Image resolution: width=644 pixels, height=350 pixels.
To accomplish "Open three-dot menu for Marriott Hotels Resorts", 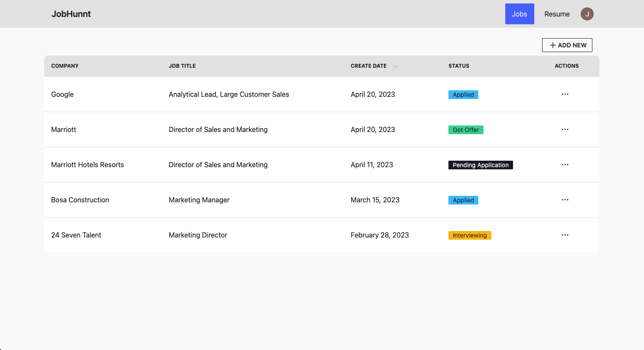I will point(565,165).
